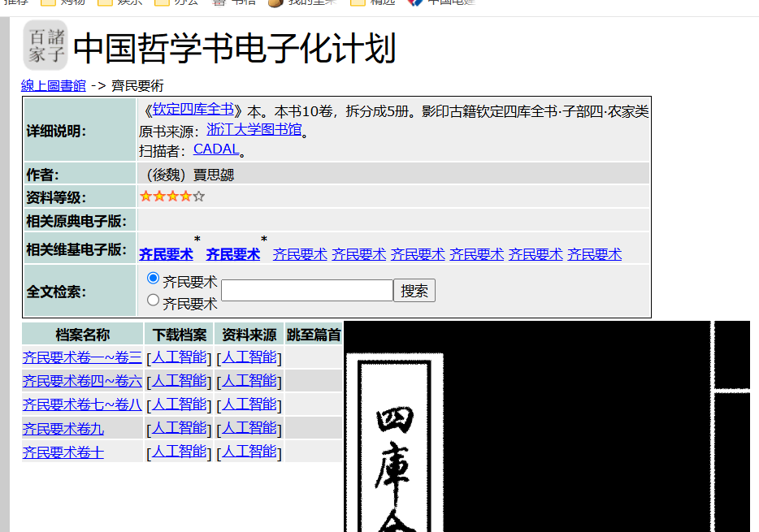Open the 線上圖書館 breadcrumb link
The image size is (759, 532).
[53, 85]
